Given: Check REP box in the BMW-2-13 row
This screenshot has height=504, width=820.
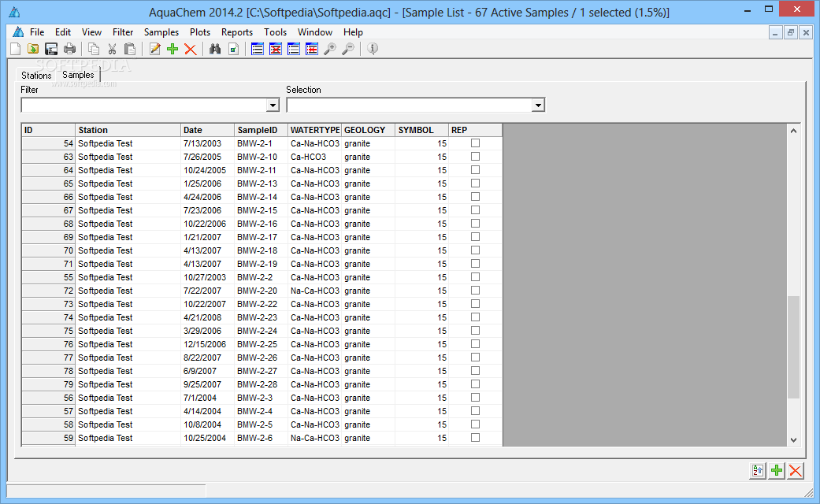Looking at the screenshot, I should (x=475, y=183).
